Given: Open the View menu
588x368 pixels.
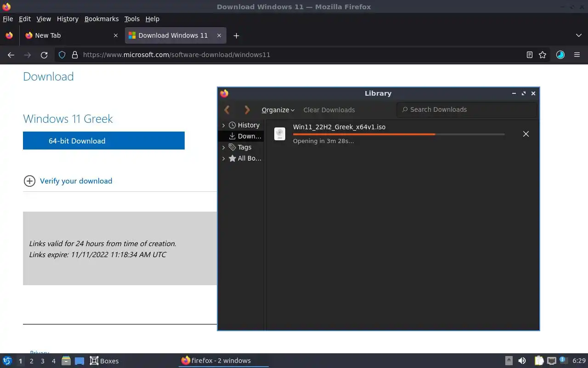Looking at the screenshot, I should 44,19.
